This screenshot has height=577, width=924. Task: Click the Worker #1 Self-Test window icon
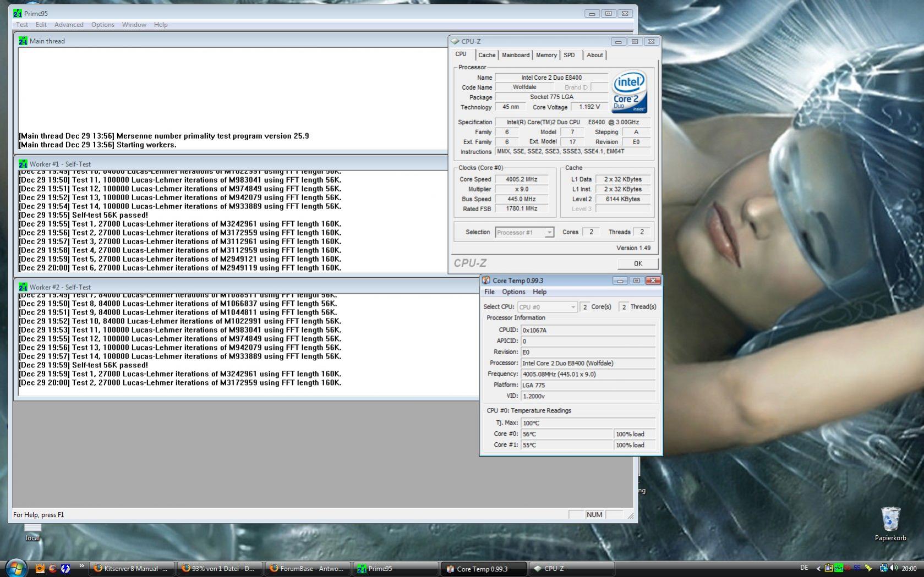pos(23,164)
